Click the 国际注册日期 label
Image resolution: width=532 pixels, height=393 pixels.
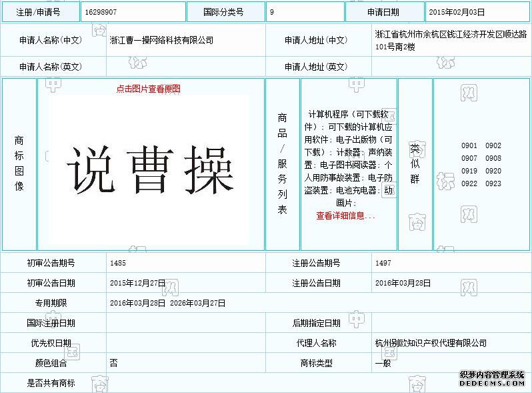point(51,323)
